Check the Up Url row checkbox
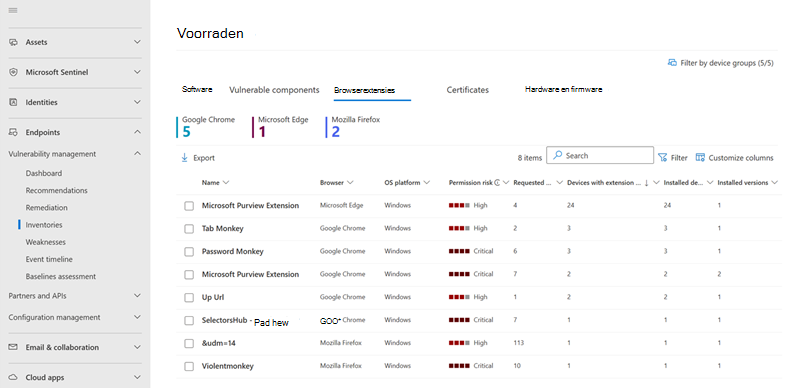 click(189, 298)
